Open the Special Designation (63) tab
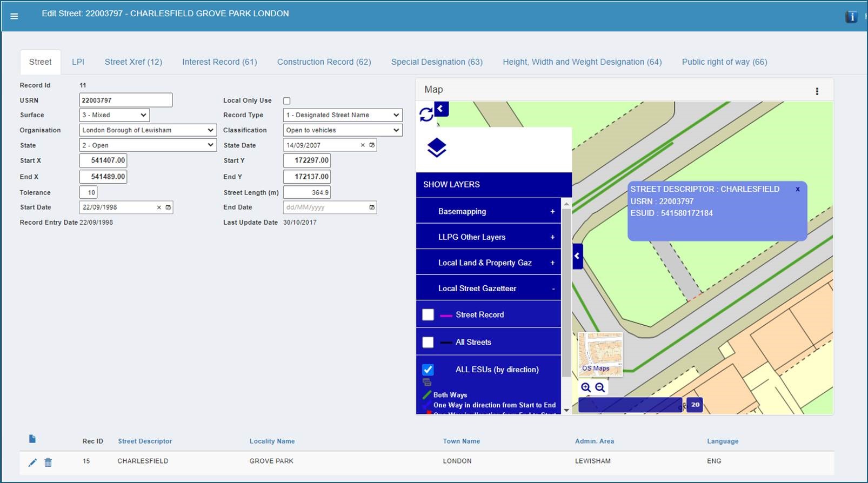The height and width of the screenshot is (483, 868). point(437,62)
